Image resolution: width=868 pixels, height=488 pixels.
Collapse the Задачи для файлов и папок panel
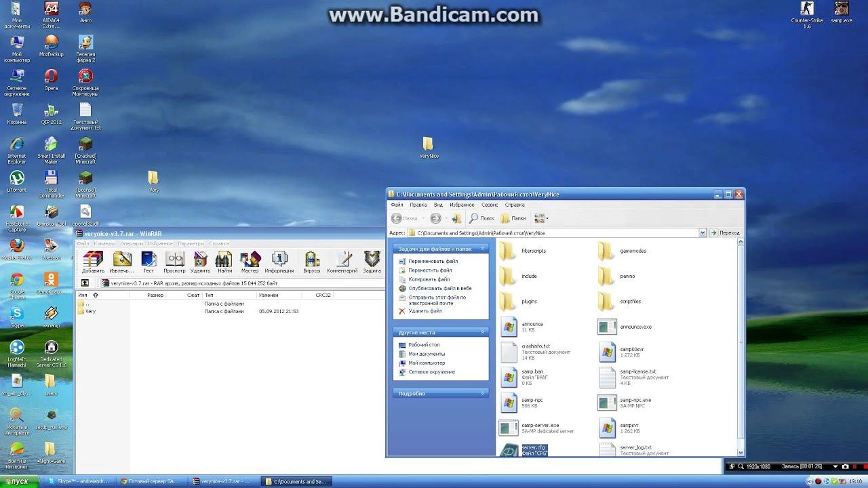[x=483, y=249]
